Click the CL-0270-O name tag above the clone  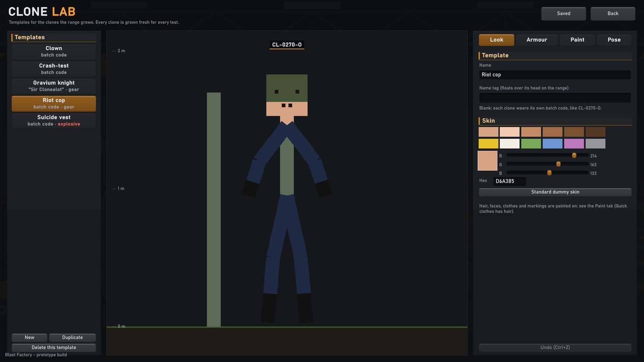[287, 45]
